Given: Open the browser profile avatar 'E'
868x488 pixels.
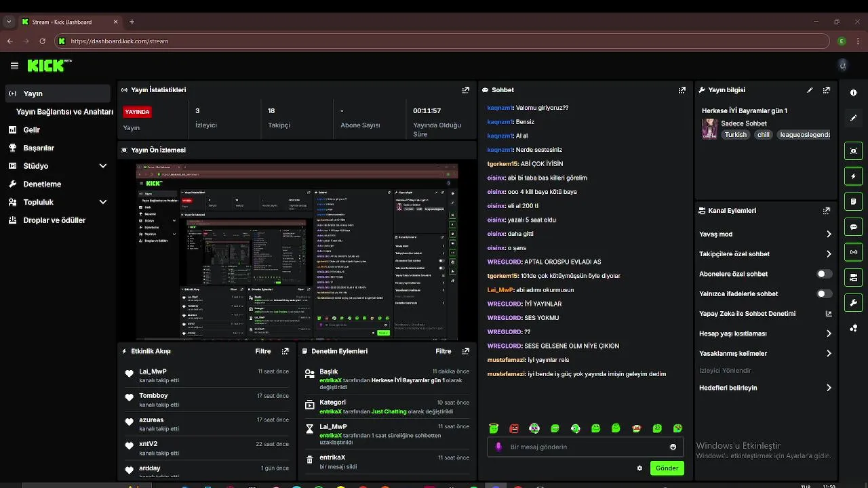Looking at the screenshot, I should tap(842, 41).
